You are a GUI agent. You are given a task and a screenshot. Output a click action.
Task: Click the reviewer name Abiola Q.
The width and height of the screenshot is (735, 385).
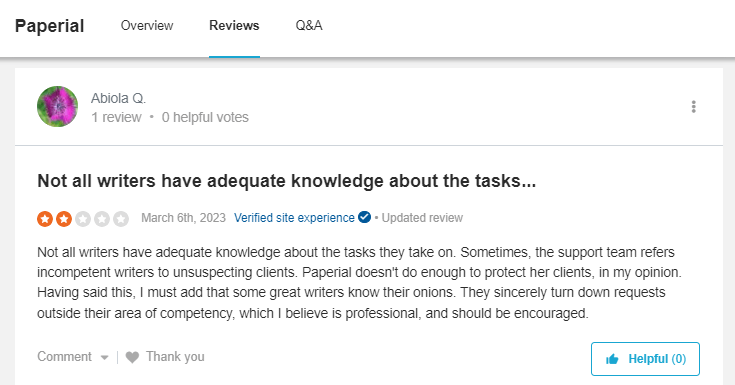click(118, 98)
